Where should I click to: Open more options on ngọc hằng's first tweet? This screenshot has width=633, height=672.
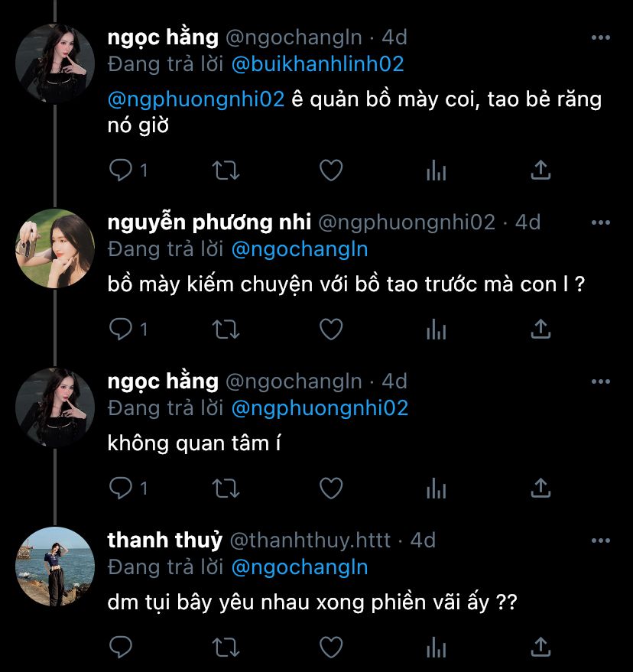click(601, 37)
